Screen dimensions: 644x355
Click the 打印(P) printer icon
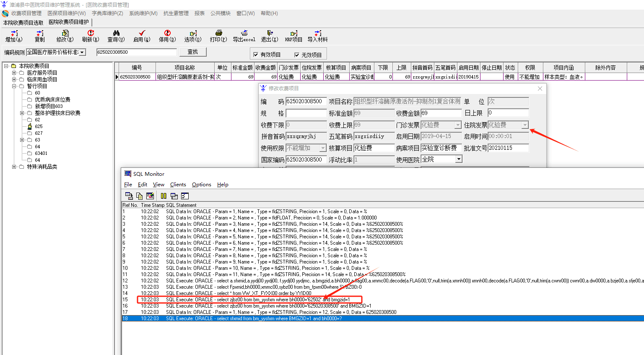coord(218,33)
